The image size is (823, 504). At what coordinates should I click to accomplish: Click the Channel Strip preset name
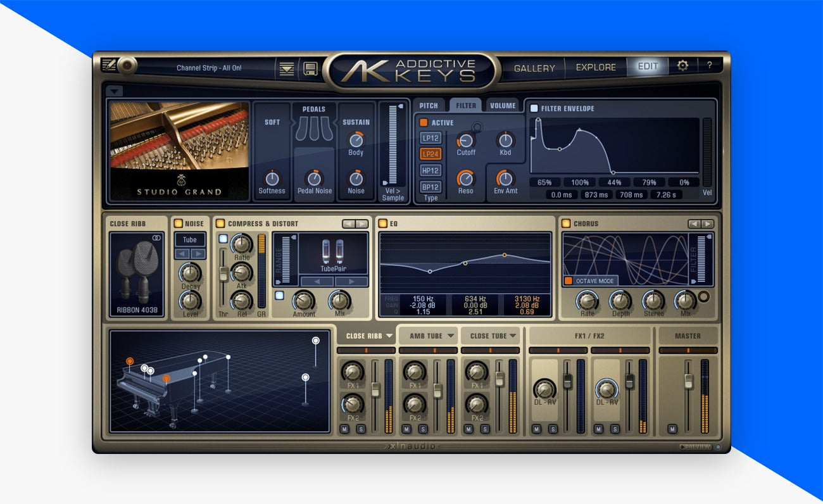209,68
